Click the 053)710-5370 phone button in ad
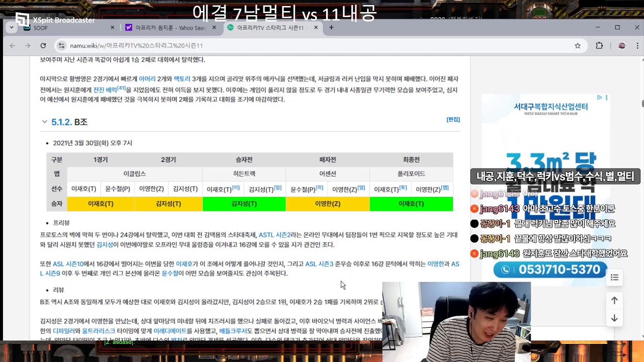The height and width of the screenshot is (362, 644). [550, 270]
